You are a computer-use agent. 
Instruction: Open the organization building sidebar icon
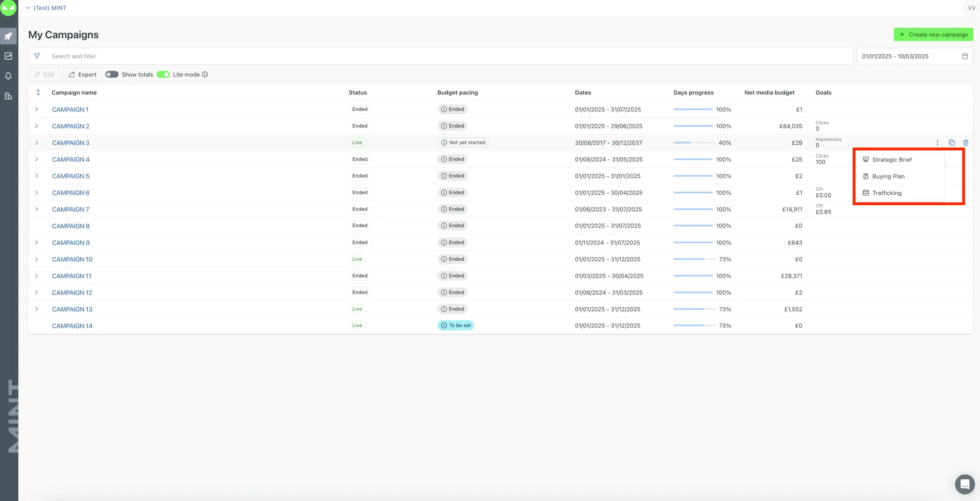click(x=9, y=96)
